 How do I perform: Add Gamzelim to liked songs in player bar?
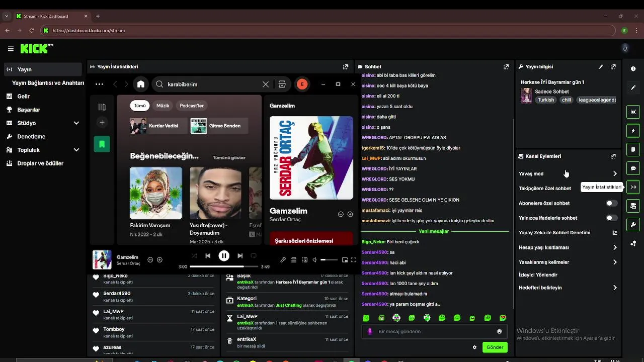[x=159, y=260]
